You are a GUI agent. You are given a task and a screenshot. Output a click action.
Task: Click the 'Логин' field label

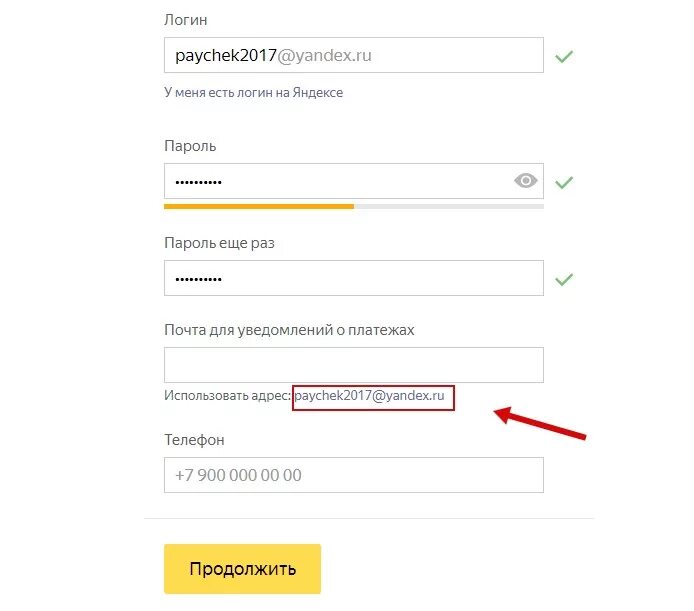185,20
